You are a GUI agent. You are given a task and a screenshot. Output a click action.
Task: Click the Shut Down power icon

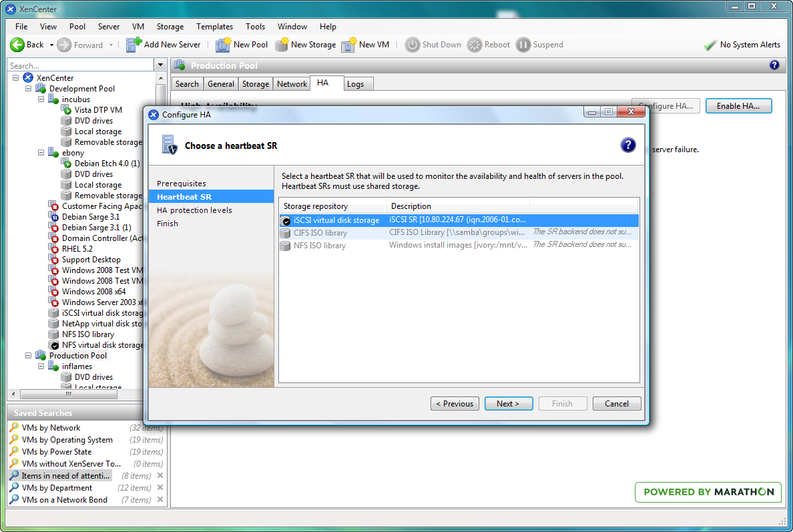pyautogui.click(x=413, y=45)
